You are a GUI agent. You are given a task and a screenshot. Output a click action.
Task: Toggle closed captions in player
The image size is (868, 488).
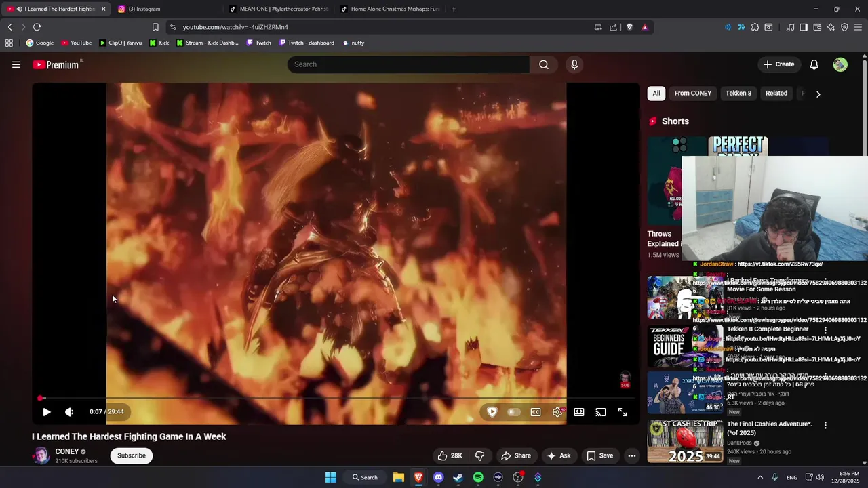coord(536,412)
